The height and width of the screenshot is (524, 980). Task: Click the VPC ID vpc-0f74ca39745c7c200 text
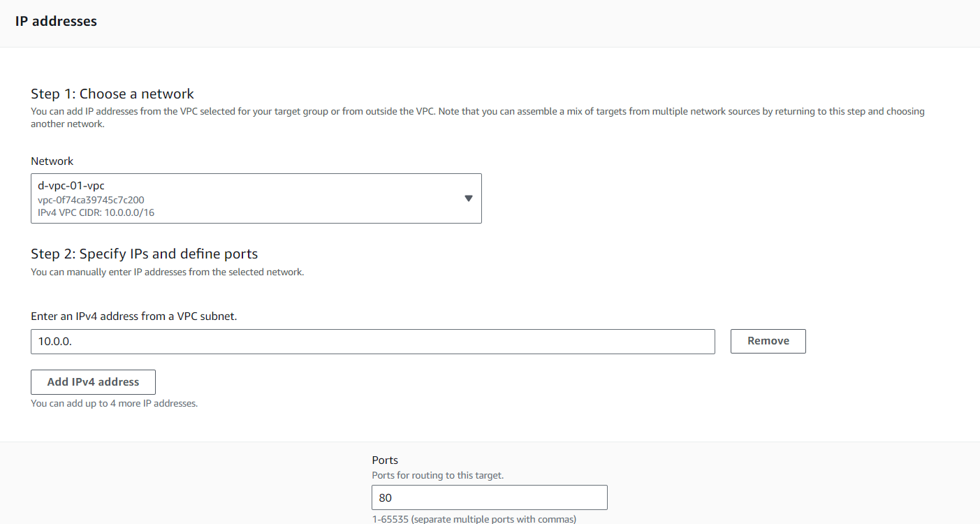point(91,200)
